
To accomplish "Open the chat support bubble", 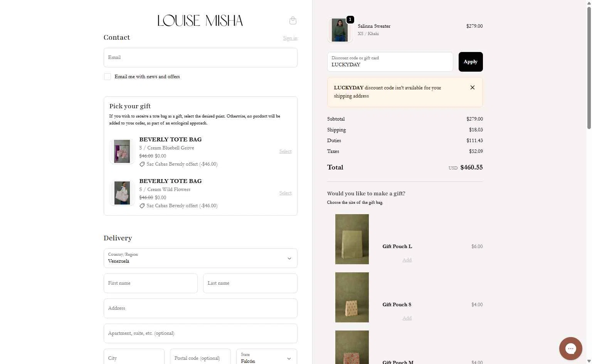I will tap(571, 349).
